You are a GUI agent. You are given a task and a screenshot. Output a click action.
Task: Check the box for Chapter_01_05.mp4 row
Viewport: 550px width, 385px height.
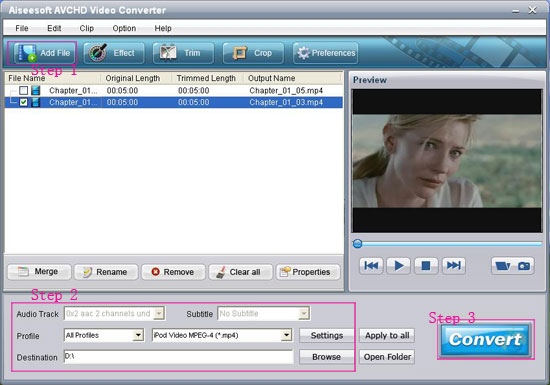(x=24, y=90)
